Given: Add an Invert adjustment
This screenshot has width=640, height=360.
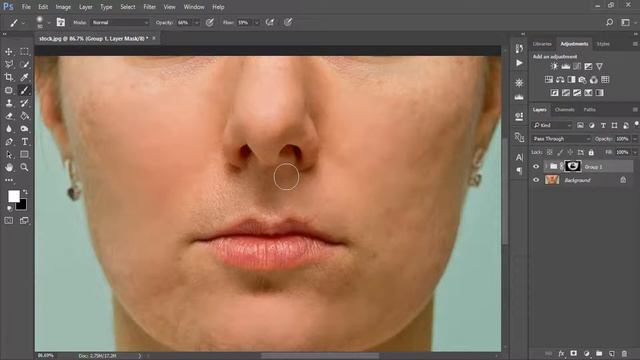Looking at the screenshot, I should pyautogui.click(x=554, y=93).
